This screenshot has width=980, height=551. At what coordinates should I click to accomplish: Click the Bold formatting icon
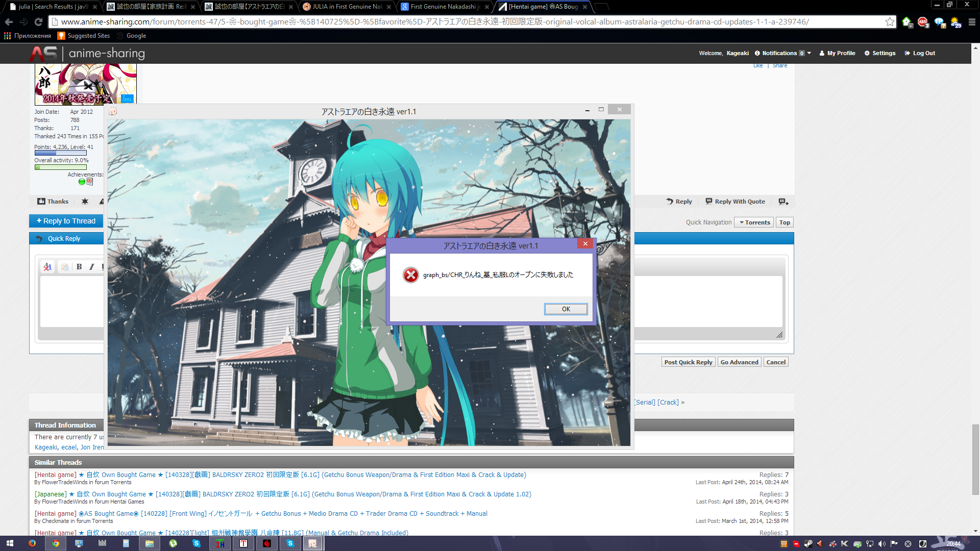[x=79, y=267]
